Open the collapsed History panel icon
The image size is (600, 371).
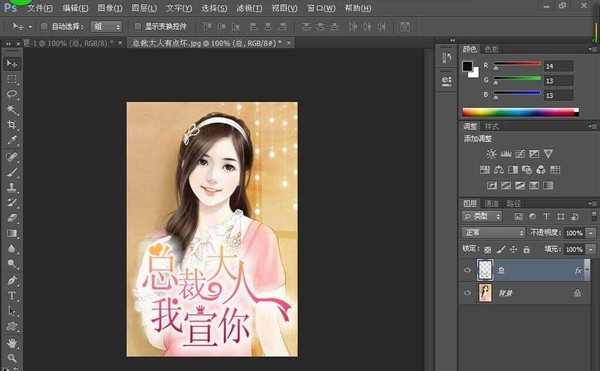[x=447, y=58]
